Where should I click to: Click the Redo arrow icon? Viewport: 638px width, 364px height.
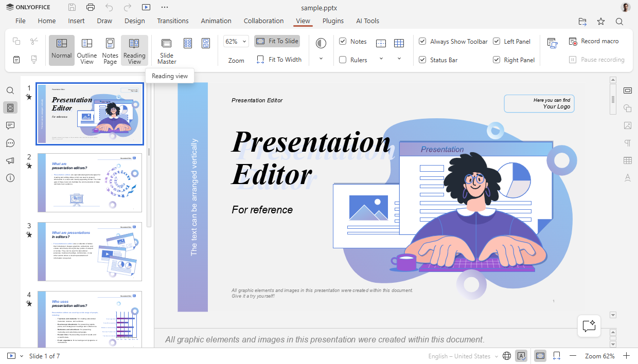pyautogui.click(x=128, y=7)
